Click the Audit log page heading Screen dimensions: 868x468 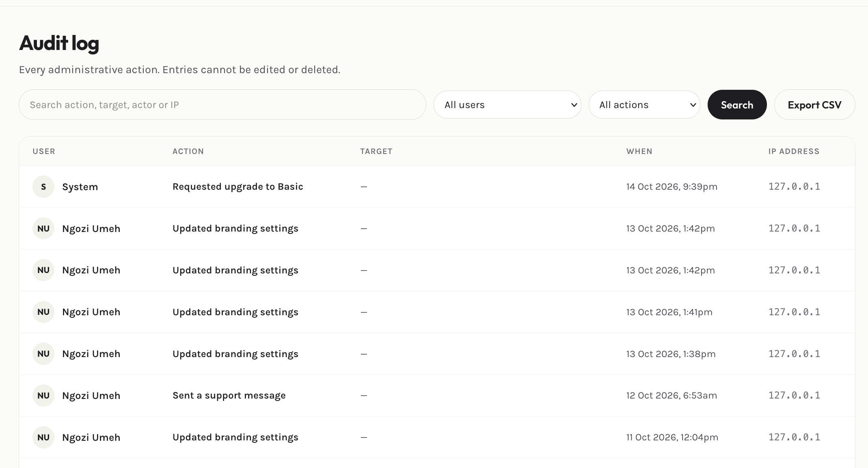coord(59,43)
